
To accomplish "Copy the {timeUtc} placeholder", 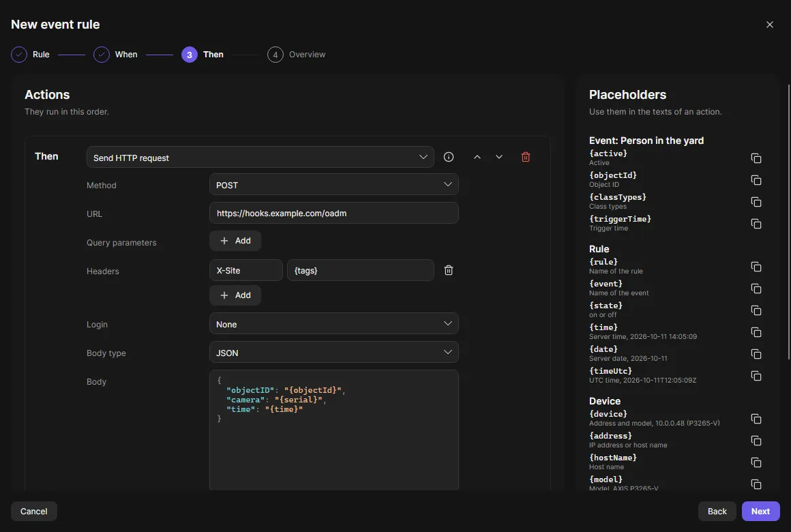I will click(x=756, y=376).
